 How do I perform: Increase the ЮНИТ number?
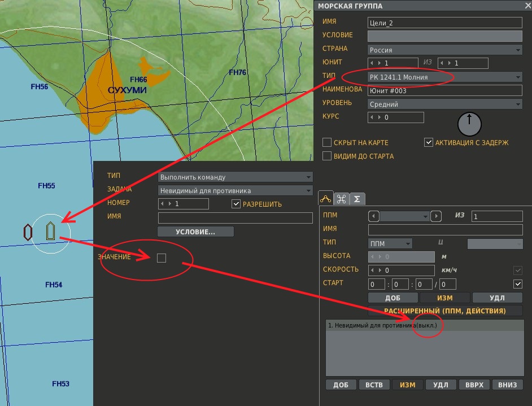tap(380, 63)
